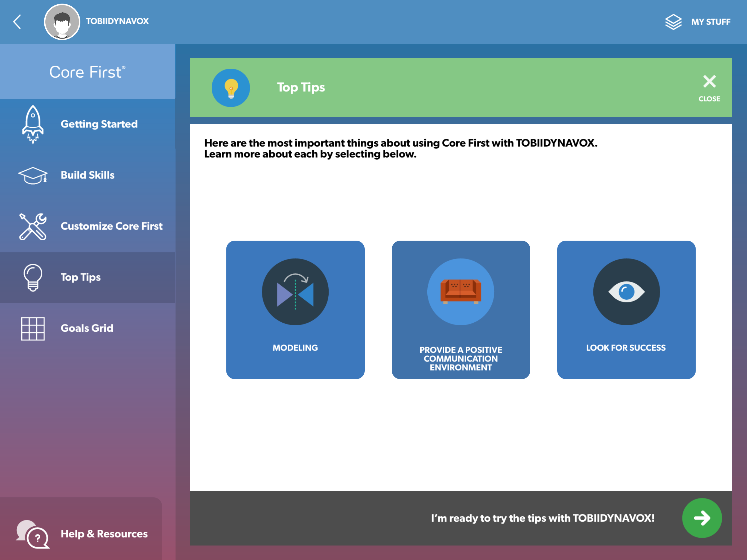The image size is (747, 560).
Task: Click the rocket Getting Started icon
Action: coord(33,124)
